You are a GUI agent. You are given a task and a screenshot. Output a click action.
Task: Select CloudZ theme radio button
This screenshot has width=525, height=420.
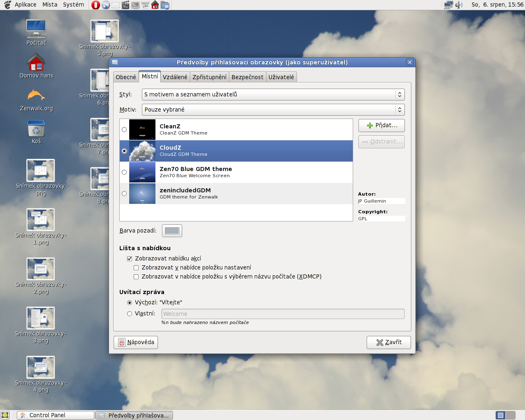pyautogui.click(x=124, y=151)
